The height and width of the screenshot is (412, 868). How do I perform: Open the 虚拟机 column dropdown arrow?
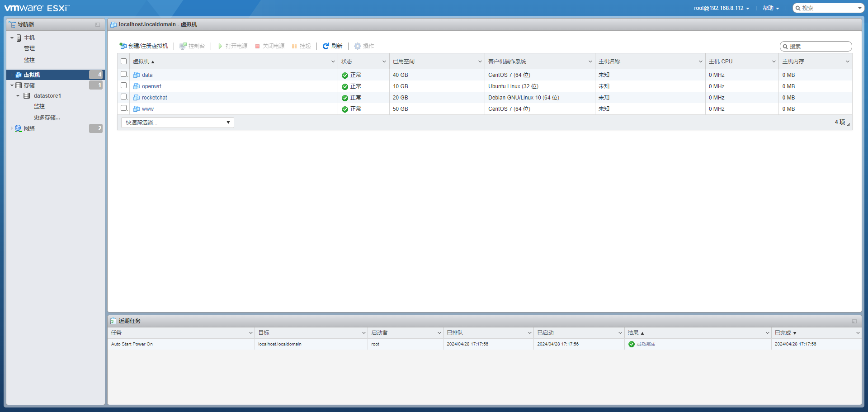click(333, 62)
